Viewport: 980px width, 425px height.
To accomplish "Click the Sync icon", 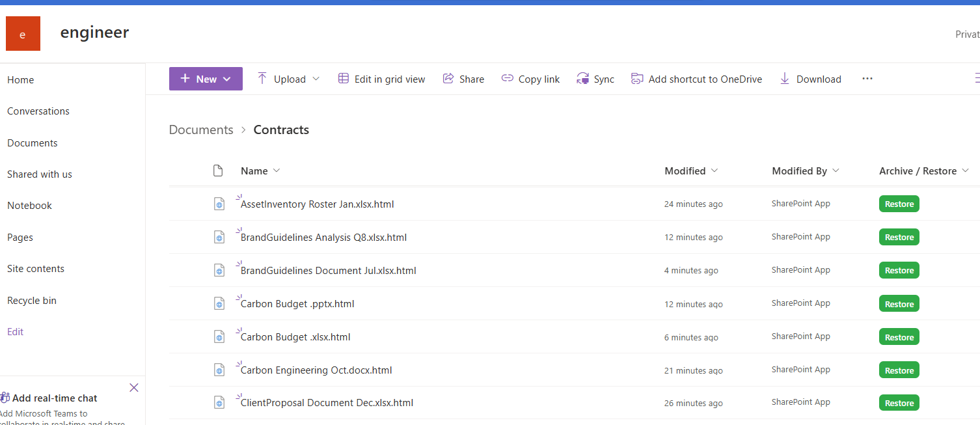I will 582,79.
